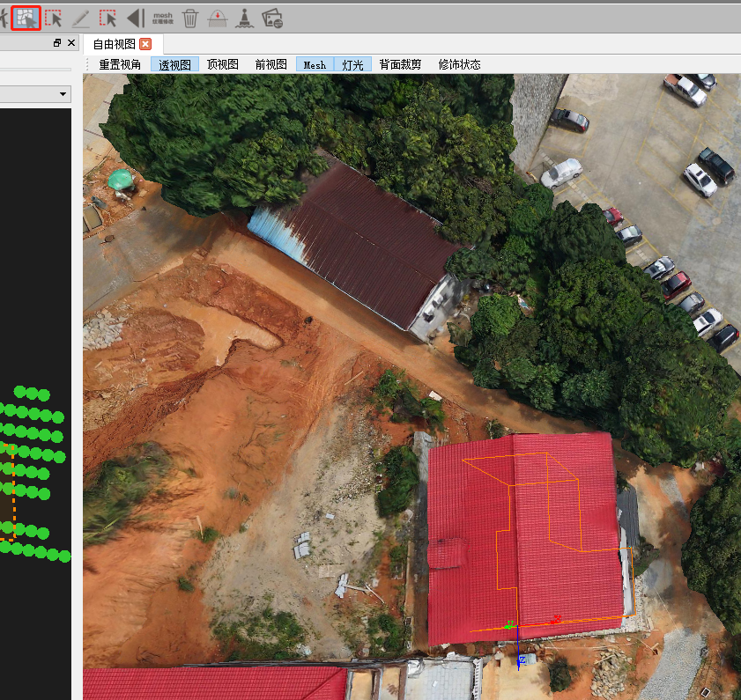Click the 修饰状态 retouch status button
Screen dimensions: 741x700
(459, 63)
